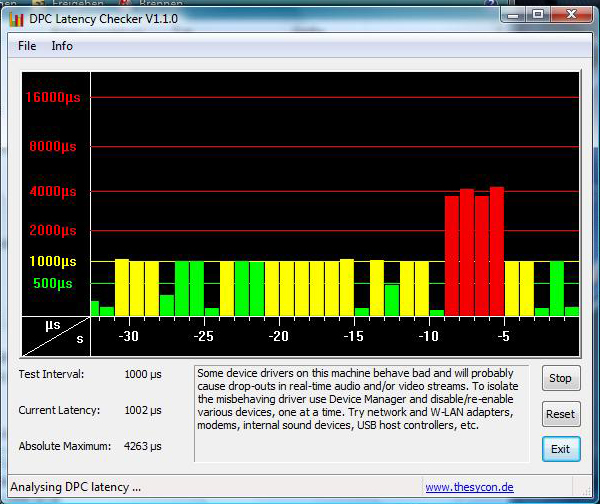Click the Test Interval value 1000 µs
The width and height of the screenshot is (600, 504).
pyautogui.click(x=142, y=374)
